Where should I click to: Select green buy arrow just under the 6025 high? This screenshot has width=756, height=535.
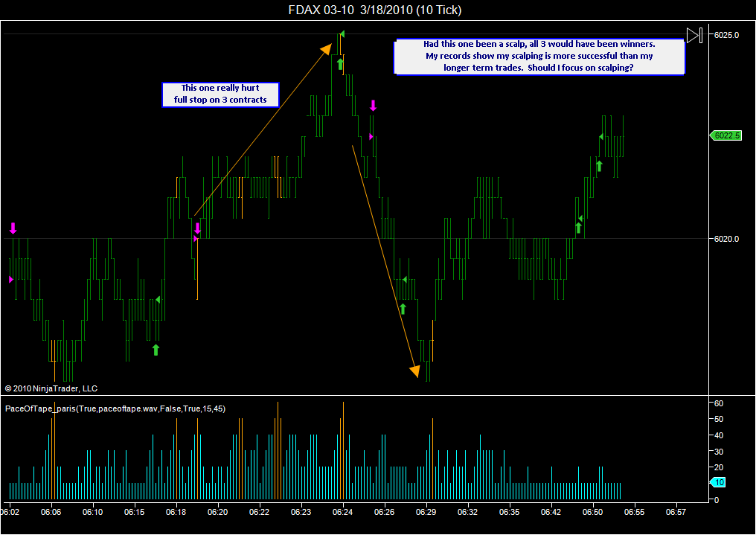tap(340, 64)
